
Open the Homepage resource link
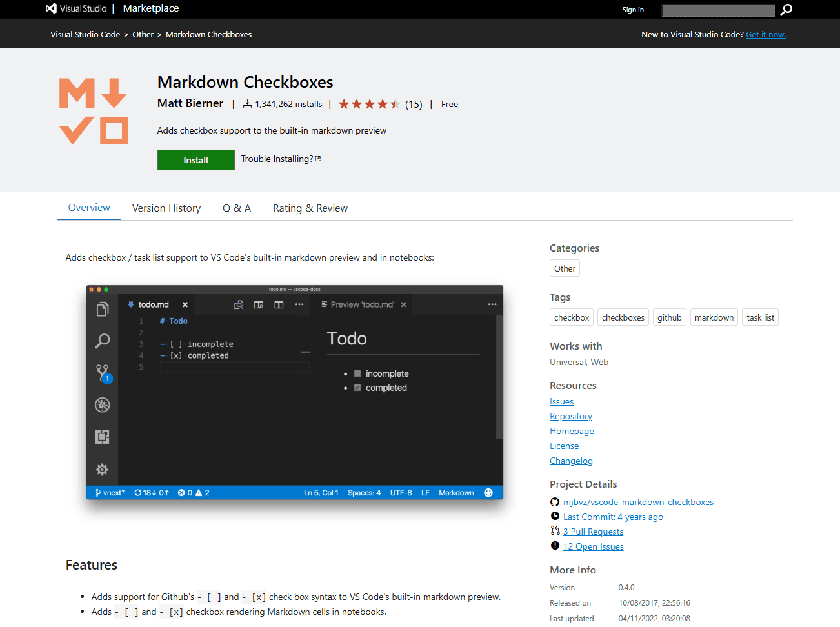(x=572, y=432)
